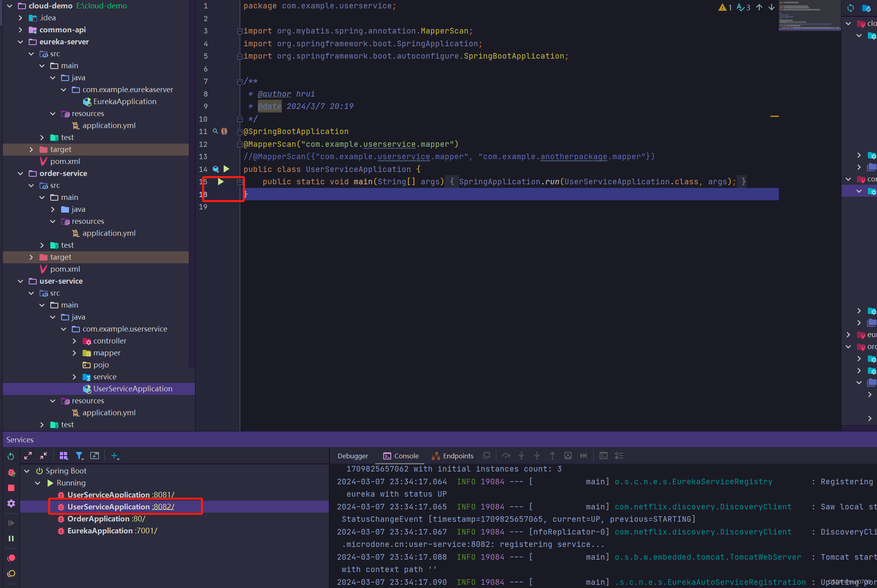Click Collapse All in Services toolbar

point(44,456)
